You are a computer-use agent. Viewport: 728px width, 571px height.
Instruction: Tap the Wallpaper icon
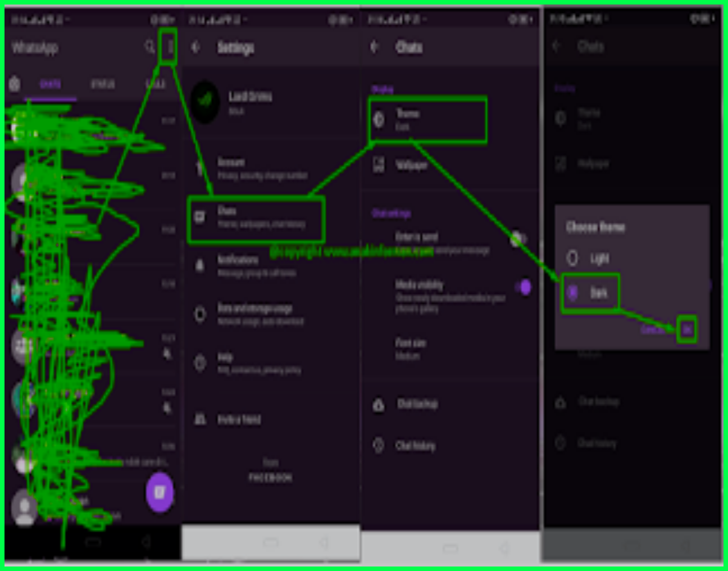coord(379,165)
